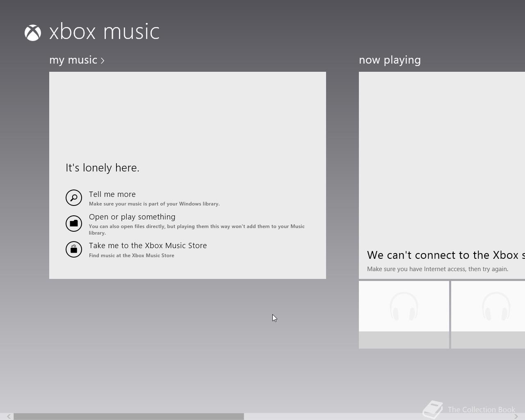The height and width of the screenshot is (420, 525).
Task: Select the Tell me more option
Action: click(112, 194)
